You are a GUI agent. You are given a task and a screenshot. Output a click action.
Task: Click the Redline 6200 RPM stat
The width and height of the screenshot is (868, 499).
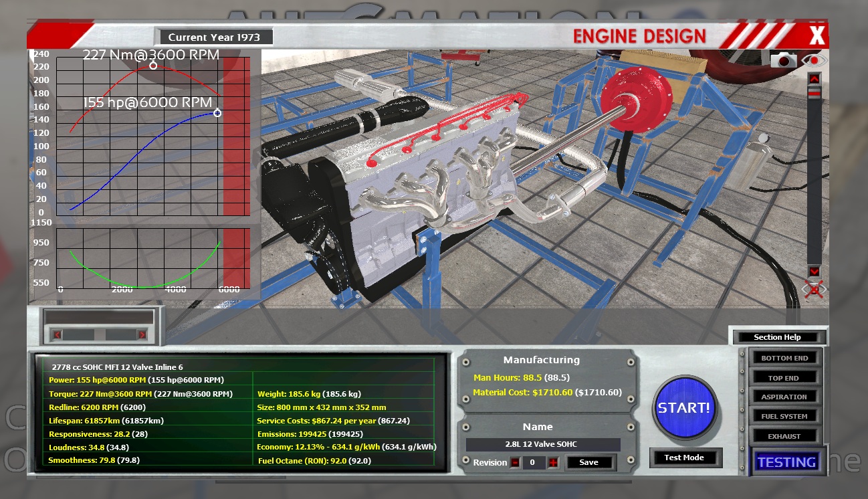click(97, 407)
